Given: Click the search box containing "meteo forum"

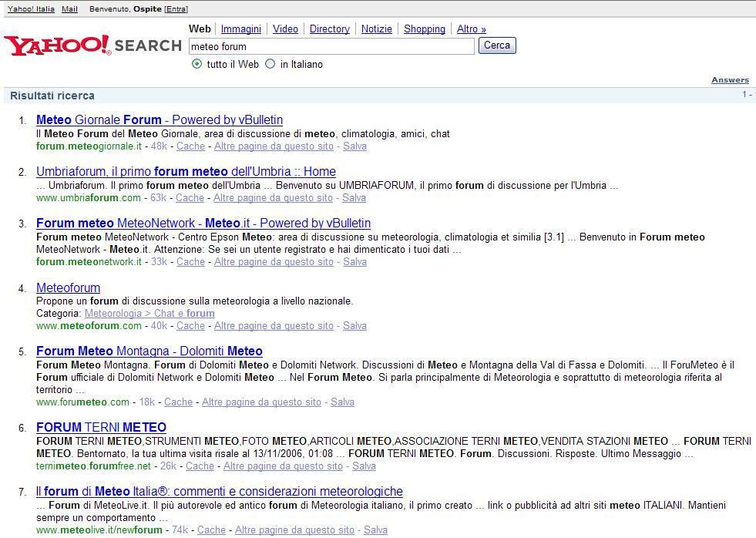Looking at the screenshot, I should 331,47.
